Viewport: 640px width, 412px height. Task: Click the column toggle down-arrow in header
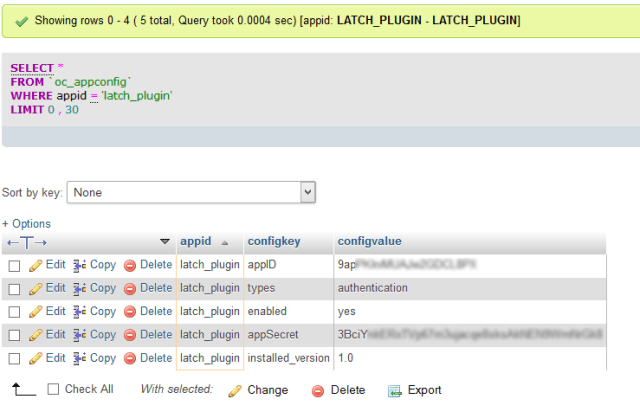coord(165,242)
